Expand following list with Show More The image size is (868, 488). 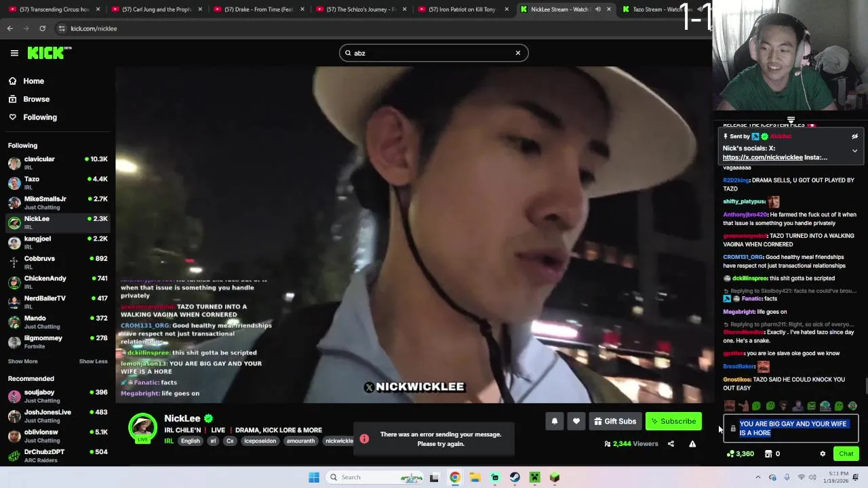click(x=23, y=361)
